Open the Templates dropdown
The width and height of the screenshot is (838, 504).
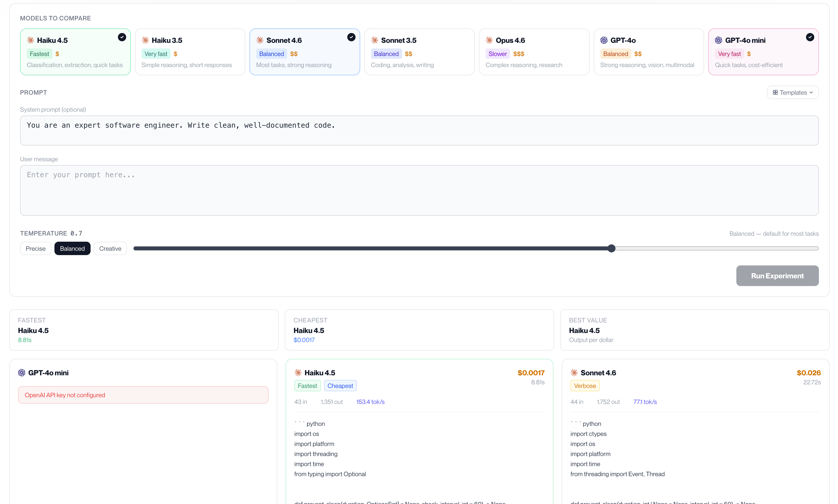pyautogui.click(x=793, y=92)
